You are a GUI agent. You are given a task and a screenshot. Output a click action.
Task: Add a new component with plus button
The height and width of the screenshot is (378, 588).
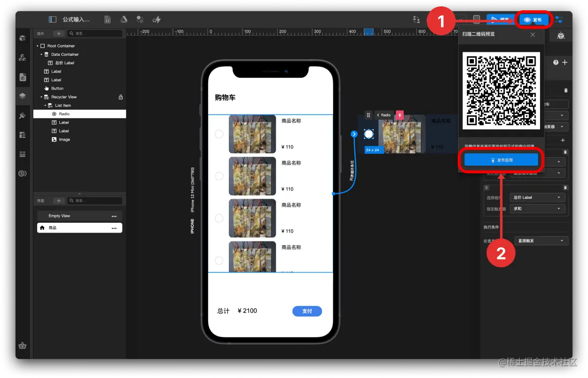(x=58, y=33)
